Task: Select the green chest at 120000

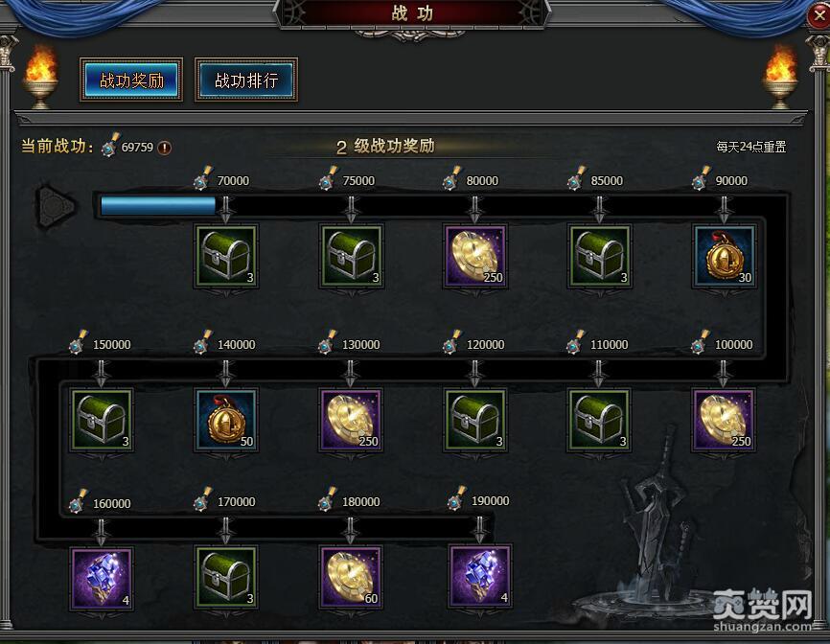Action: pyautogui.click(x=475, y=420)
